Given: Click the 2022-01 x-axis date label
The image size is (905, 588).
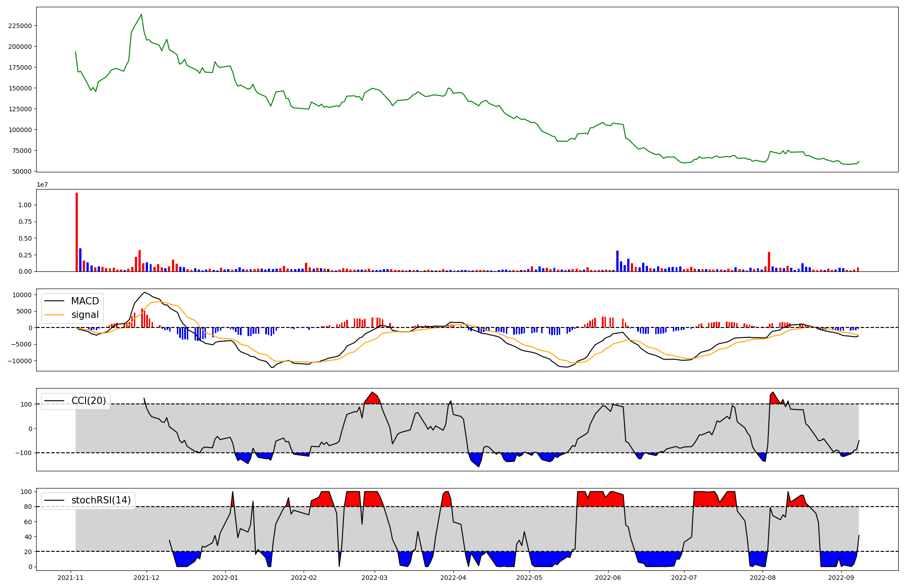Looking at the screenshot, I should (225, 578).
